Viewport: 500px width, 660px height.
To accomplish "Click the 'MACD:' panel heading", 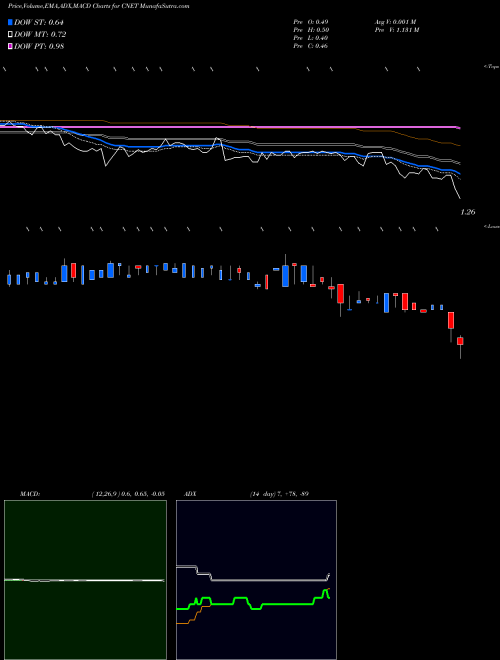I will click(x=30, y=494).
